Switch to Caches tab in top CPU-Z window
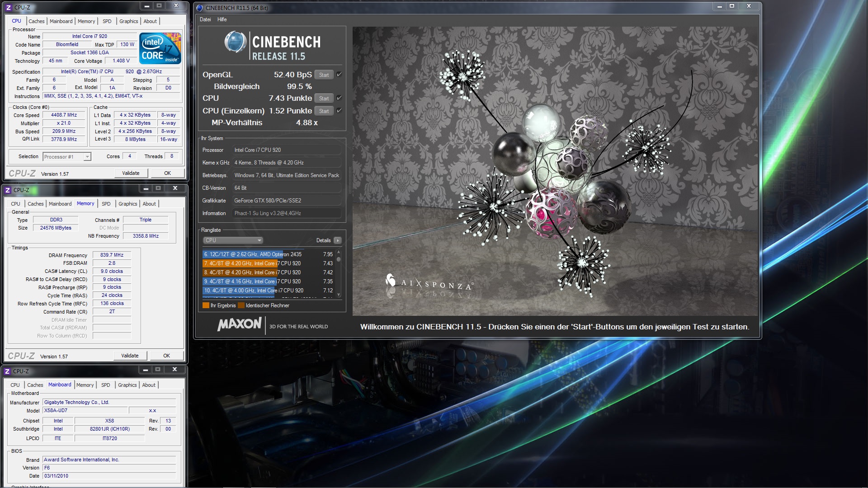 37,21
